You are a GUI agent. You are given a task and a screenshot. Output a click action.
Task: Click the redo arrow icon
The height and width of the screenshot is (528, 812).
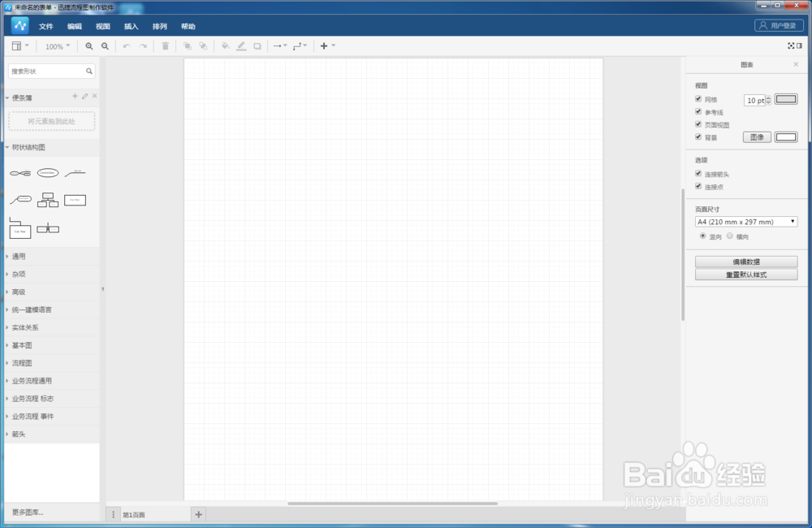click(143, 46)
